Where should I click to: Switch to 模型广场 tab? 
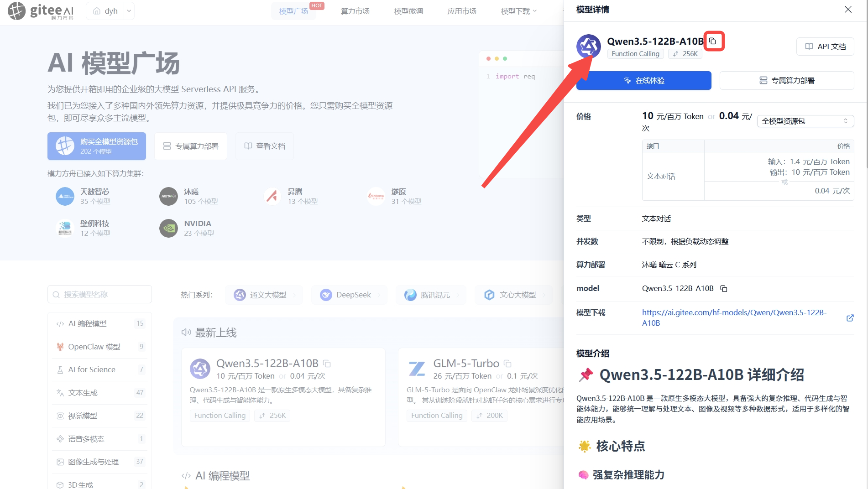(293, 11)
